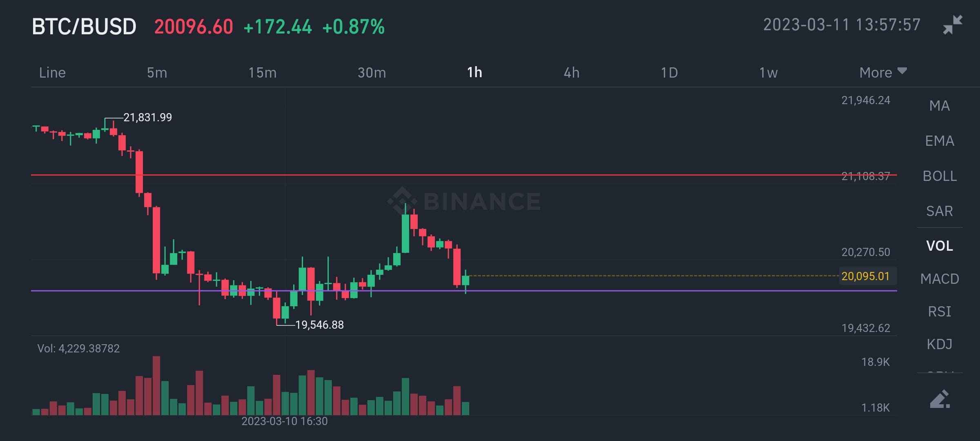Viewport: 980px width, 441px height.
Task: Switch to the 5m timeframe
Action: coord(158,73)
